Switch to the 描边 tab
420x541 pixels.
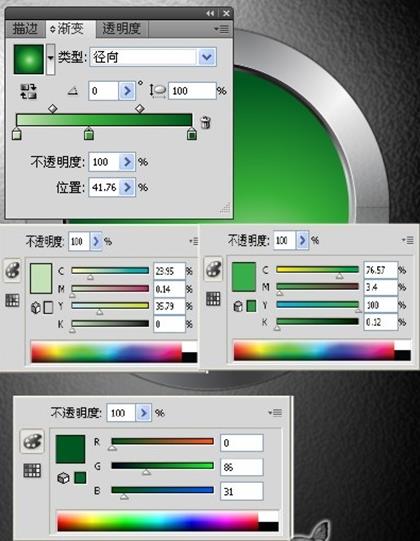25,29
